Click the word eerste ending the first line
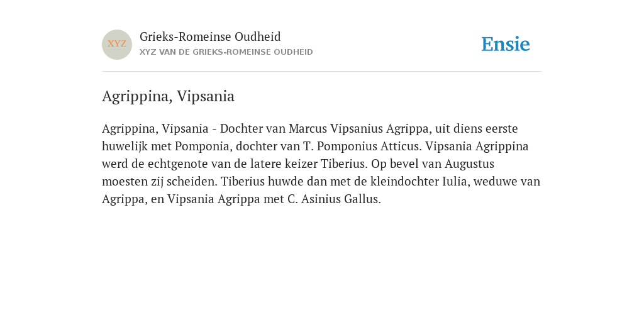This screenshot has height=322, width=644. [501, 129]
